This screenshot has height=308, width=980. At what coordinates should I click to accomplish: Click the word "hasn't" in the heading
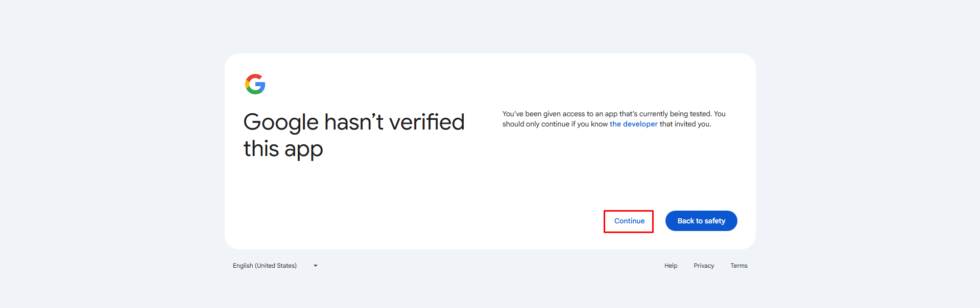[353, 122]
